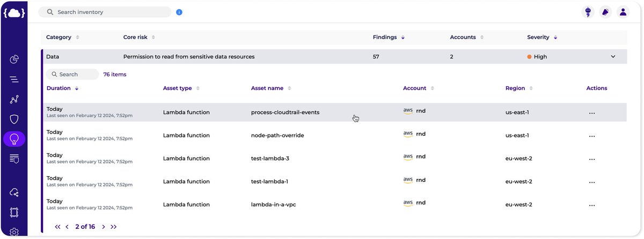Image resolution: width=644 pixels, height=239 pixels.
Task: Open the user profile icon
Action: tap(623, 12)
